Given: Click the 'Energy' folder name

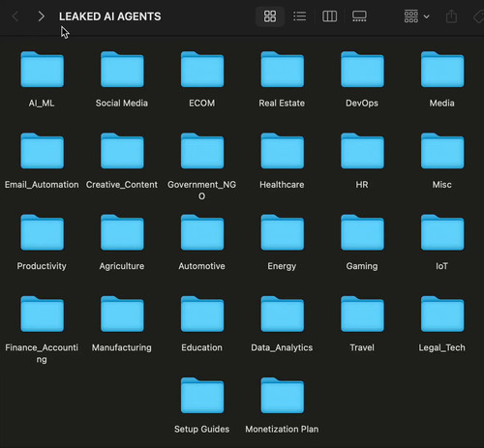Looking at the screenshot, I should (x=282, y=266).
